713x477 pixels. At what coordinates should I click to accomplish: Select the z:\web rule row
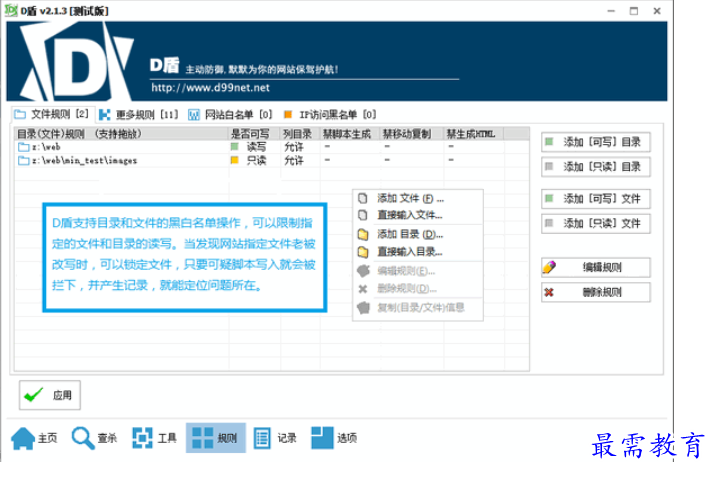[x=272, y=147]
